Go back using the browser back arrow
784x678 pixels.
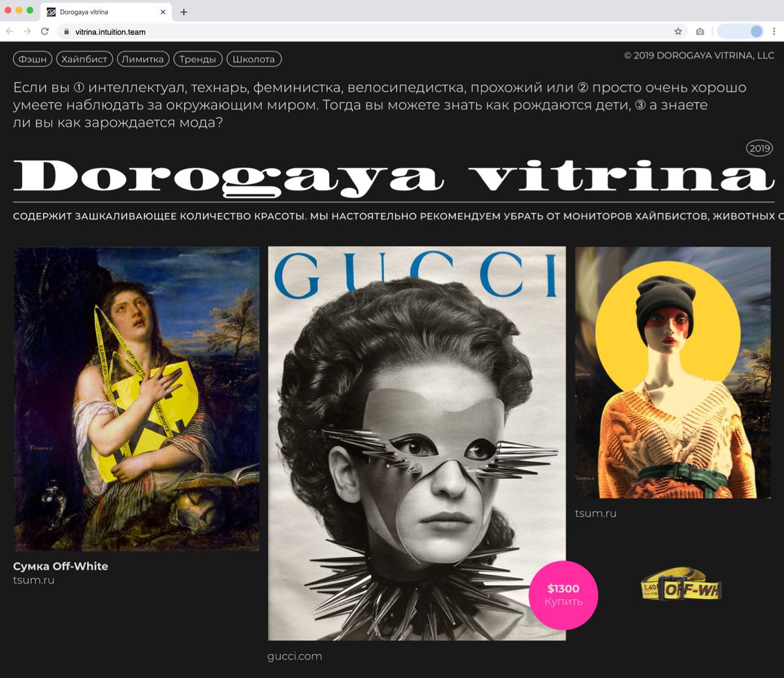click(x=10, y=31)
